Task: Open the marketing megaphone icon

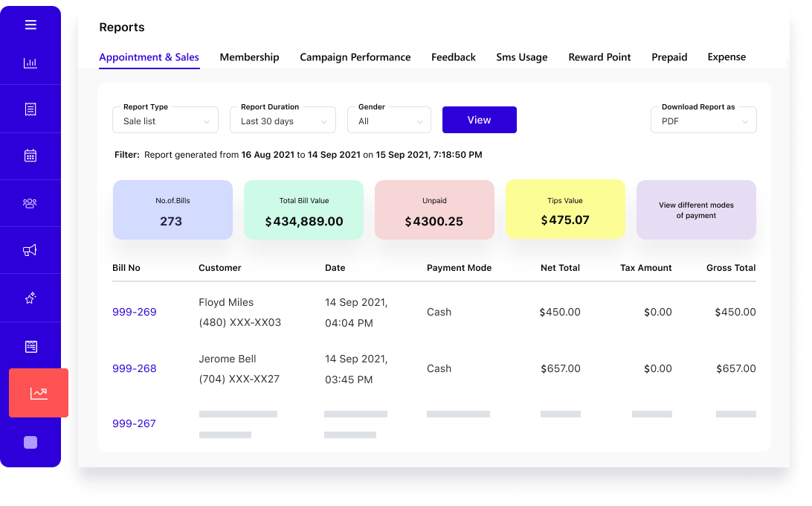Action: click(30, 250)
